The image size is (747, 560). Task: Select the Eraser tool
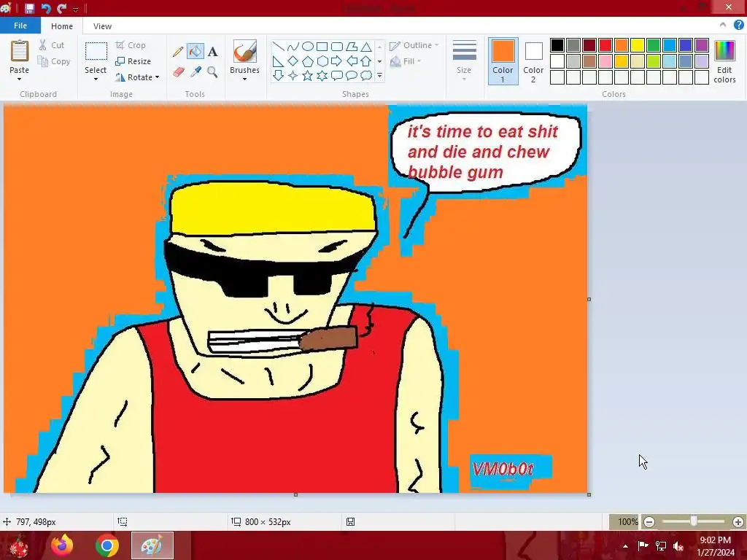178,72
